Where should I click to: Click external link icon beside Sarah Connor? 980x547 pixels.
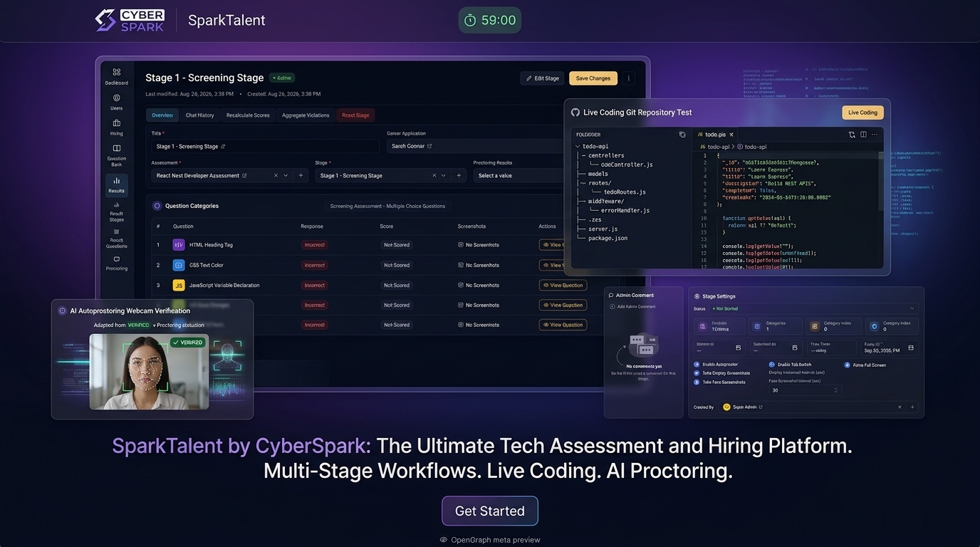[x=429, y=146]
